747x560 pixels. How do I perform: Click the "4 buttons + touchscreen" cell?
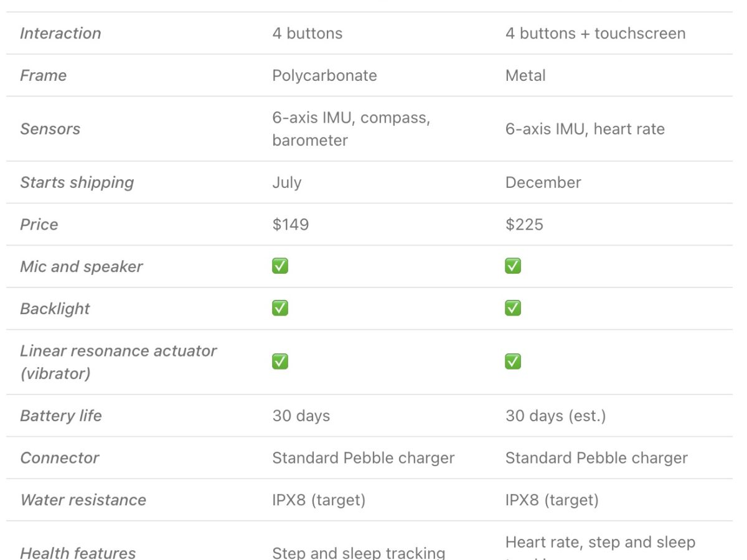[x=595, y=34]
